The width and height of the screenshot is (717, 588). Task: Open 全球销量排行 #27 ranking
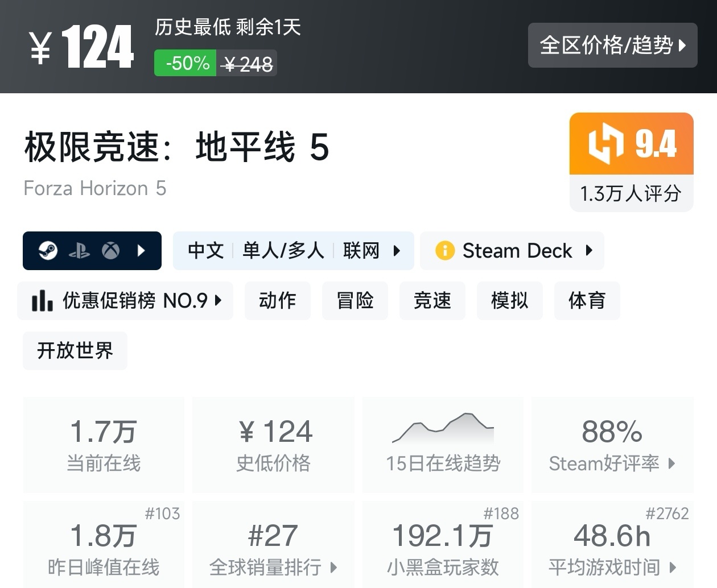click(273, 548)
